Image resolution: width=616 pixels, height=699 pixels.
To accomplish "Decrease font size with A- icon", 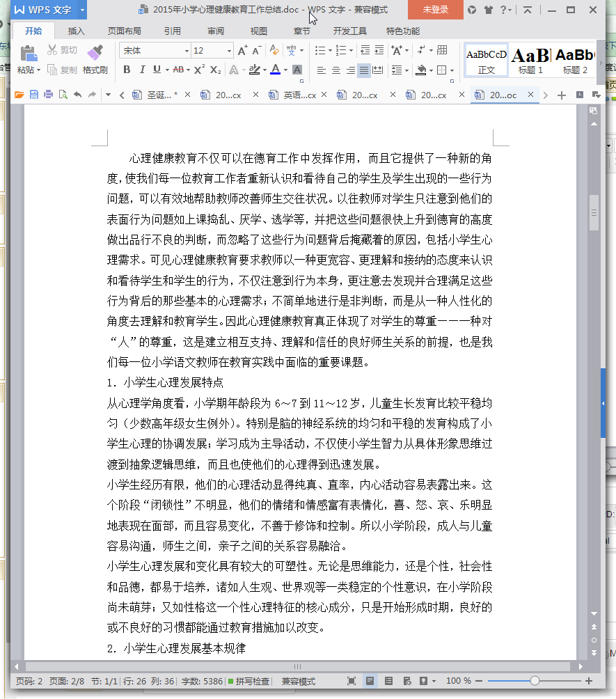I will coord(256,50).
